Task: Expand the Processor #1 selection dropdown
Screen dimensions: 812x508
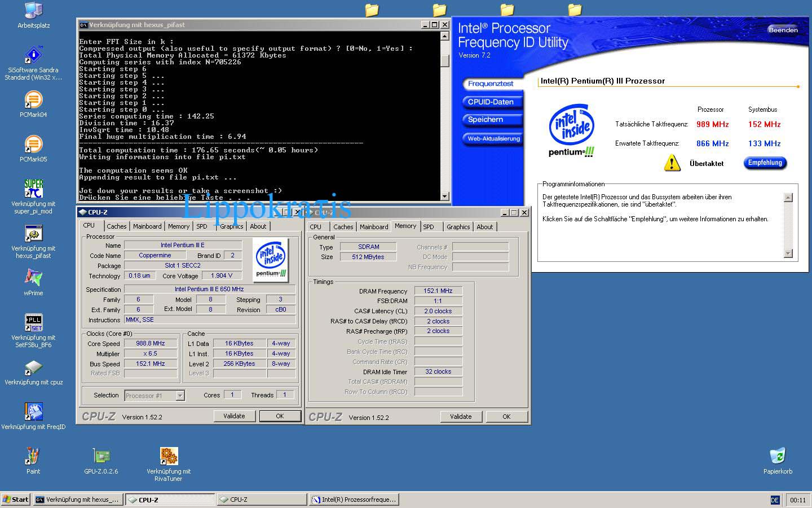Action: pyautogui.click(x=180, y=396)
